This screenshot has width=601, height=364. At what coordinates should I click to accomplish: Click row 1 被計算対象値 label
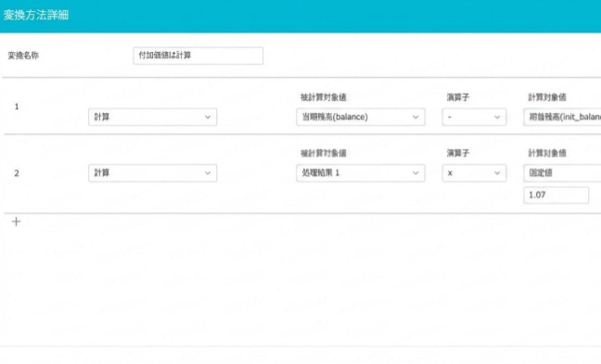point(324,97)
